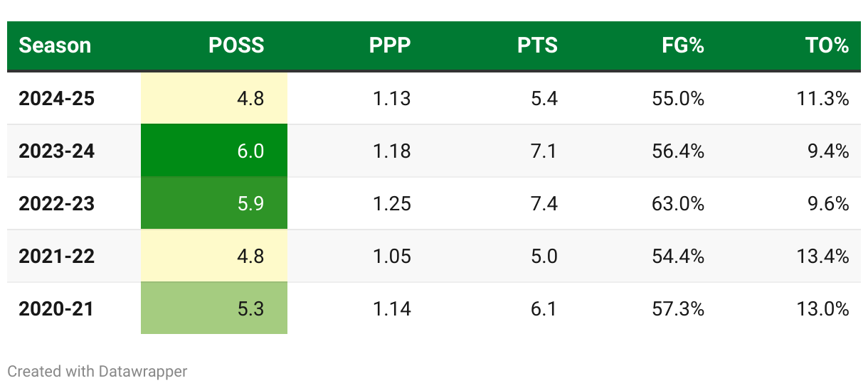This screenshot has height=388, width=868.
Task: Click the PTS column header
Action: (x=538, y=45)
